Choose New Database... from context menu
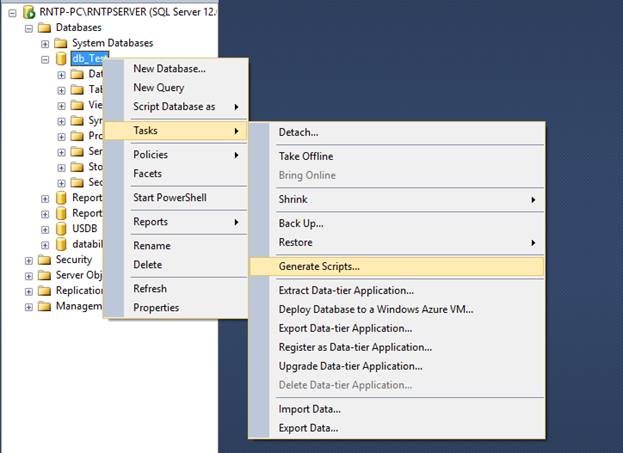Viewport: 623px width, 453px height. click(x=176, y=69)
